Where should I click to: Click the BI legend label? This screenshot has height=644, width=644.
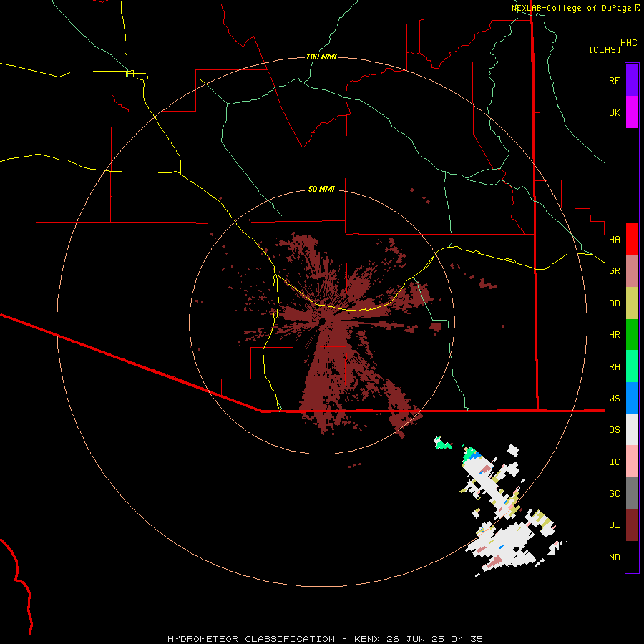click(x=614, y=525)
